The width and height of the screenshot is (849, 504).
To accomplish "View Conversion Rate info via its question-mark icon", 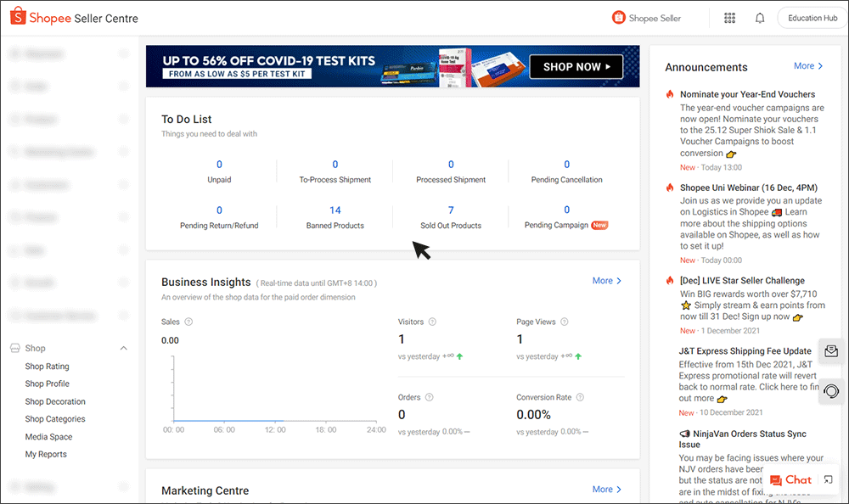I will point(578,396).
